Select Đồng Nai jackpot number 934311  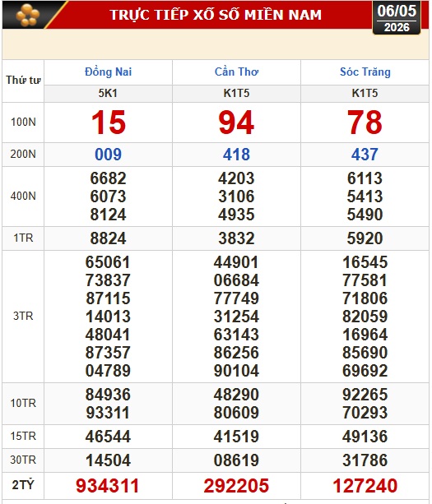coord(108,485)
